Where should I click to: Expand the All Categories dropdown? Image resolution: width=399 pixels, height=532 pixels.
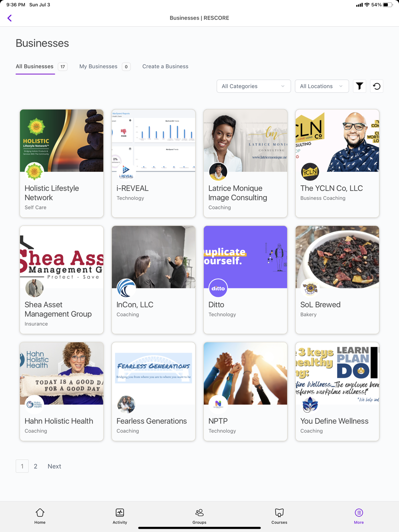coord(253,86)
